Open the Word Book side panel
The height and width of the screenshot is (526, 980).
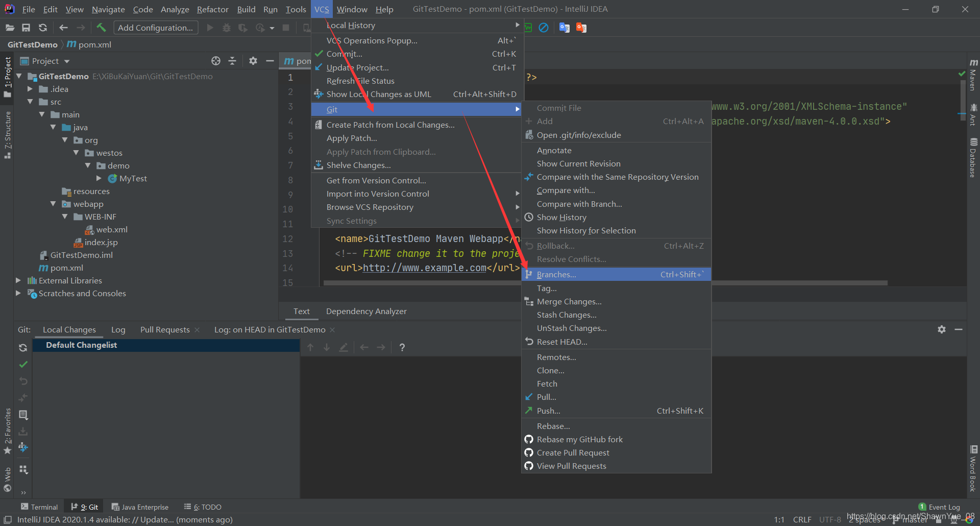[x=973, y=468]
